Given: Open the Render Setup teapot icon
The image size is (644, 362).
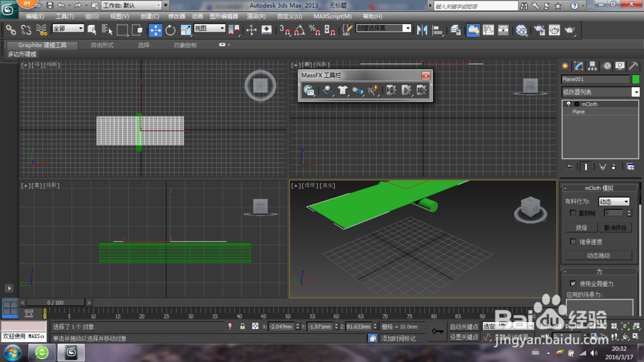Looking at the screenshot, I should 539,30.
